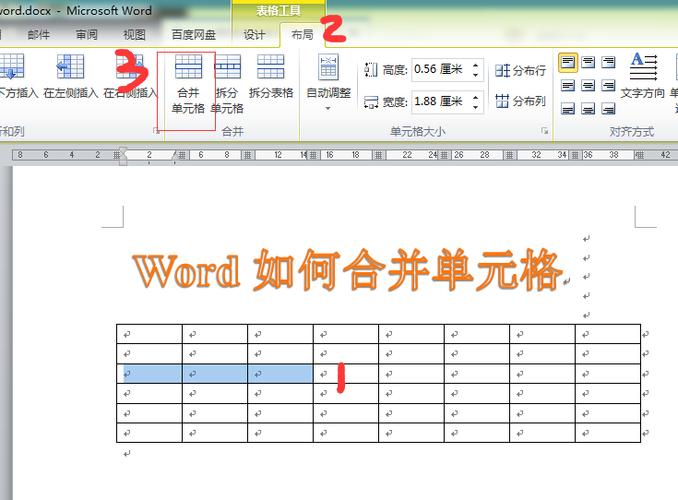
Task: Select Align Top Left alignment icon
Action: click(x=568, y=62)
